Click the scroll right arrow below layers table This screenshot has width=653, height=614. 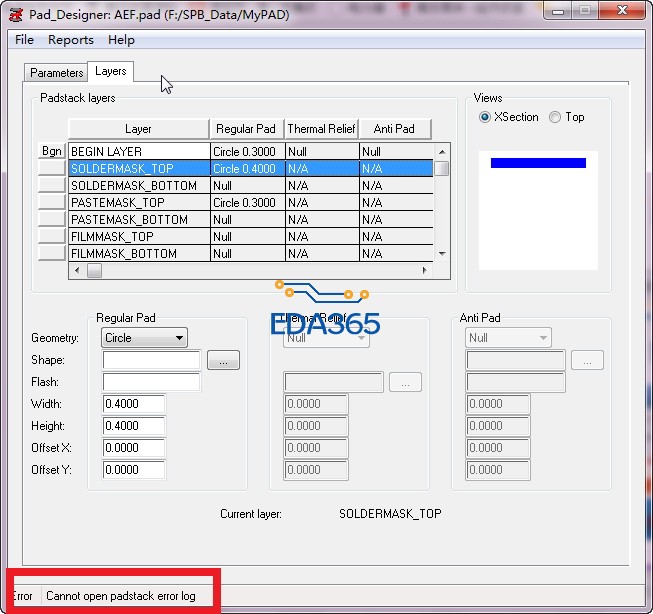pyautogui.click(x=424, y=270)
